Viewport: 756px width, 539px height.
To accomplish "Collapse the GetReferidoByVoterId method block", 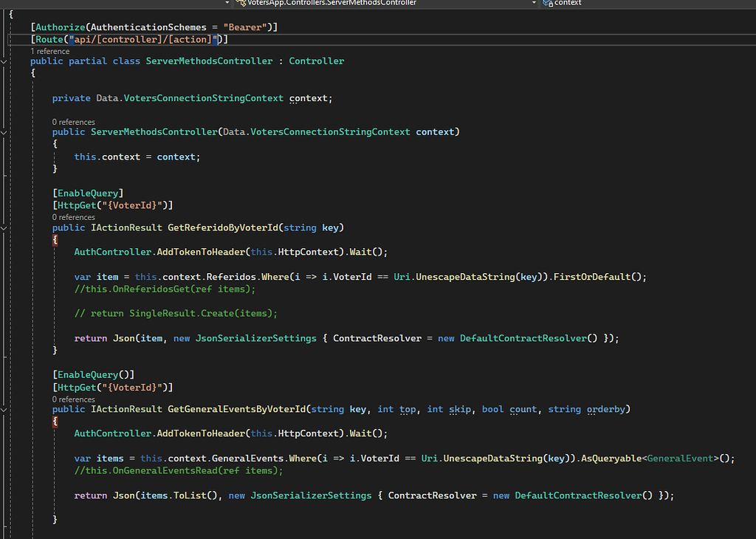I will [4, 228].
